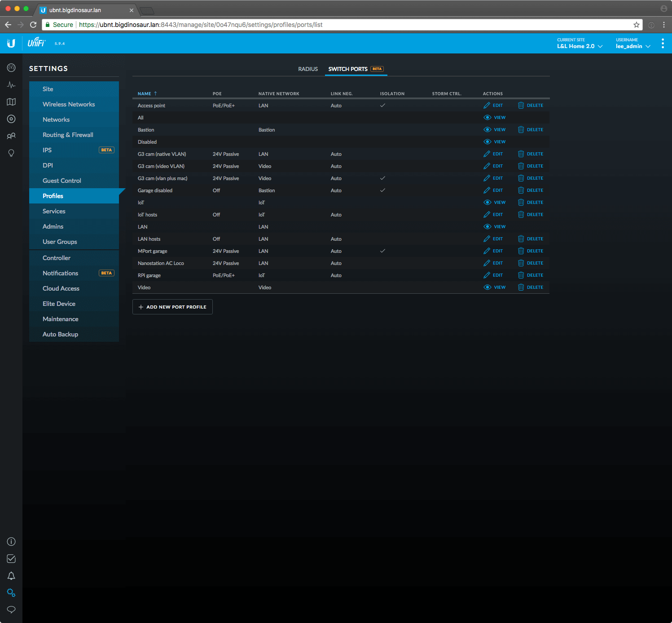This screenshot has height=623, width=672.
Task: Open the Devices icon in left sidebar
Action: [11, 119]
